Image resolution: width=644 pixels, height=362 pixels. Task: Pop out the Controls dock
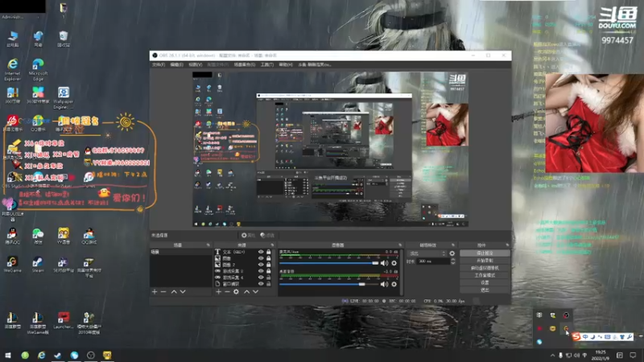point(508,245)
